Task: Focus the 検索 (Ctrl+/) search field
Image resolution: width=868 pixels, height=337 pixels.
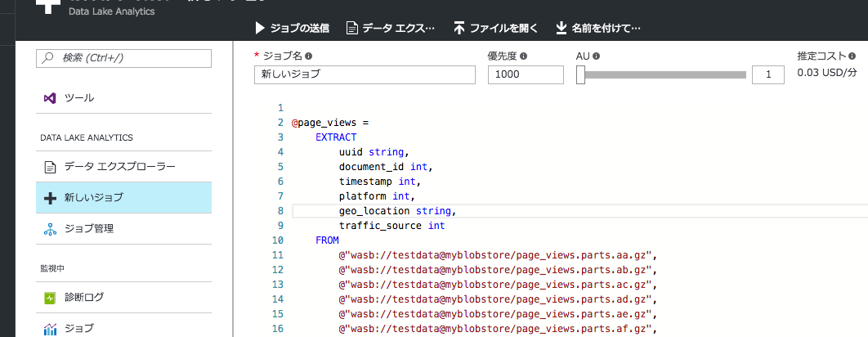Action: coord(124,58)
